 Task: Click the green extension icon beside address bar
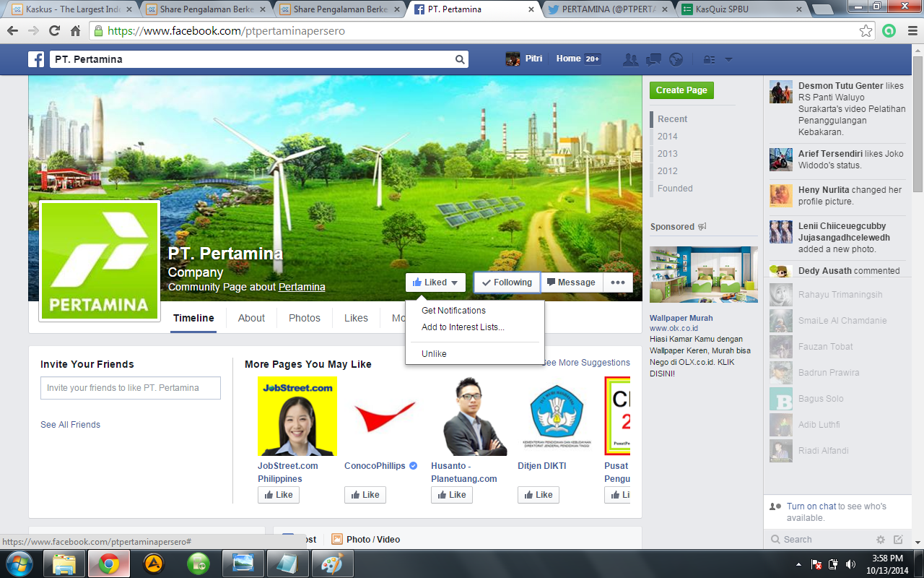[889, 31]
